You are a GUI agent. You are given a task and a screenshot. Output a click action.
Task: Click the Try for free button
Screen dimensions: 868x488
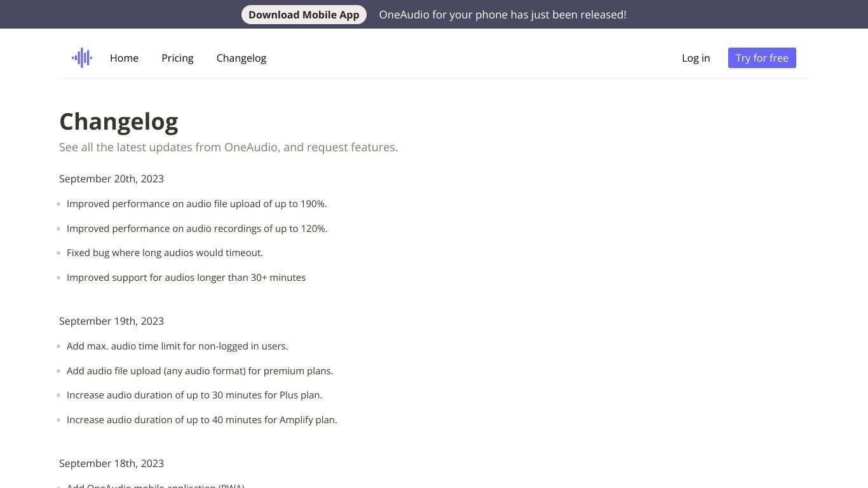pos(762,58)
